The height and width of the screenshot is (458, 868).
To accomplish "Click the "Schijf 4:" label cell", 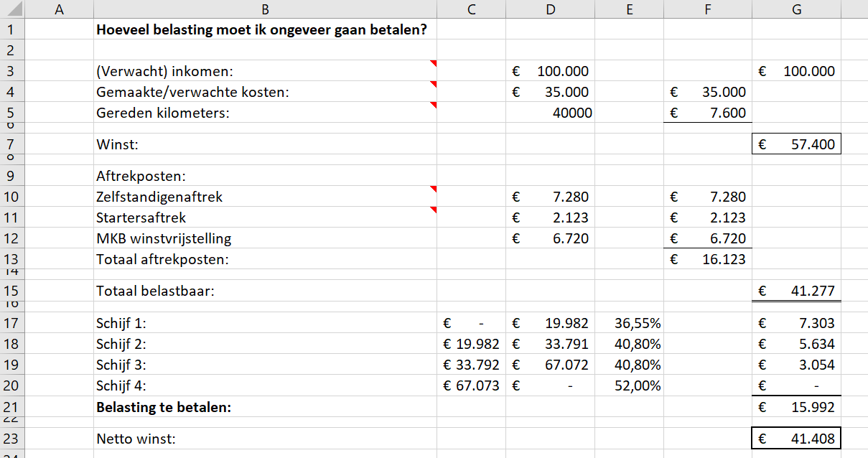I will pos(265,385).
